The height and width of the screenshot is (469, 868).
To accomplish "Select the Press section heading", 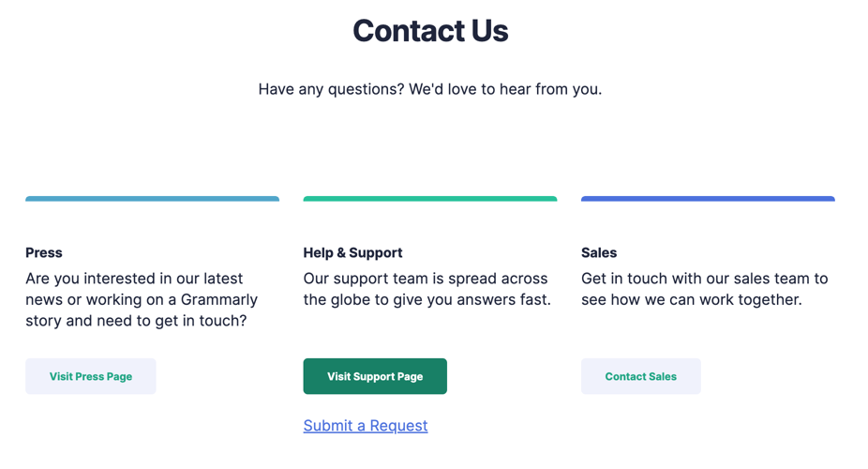I will pyautogui.click(x=44, y=252).
